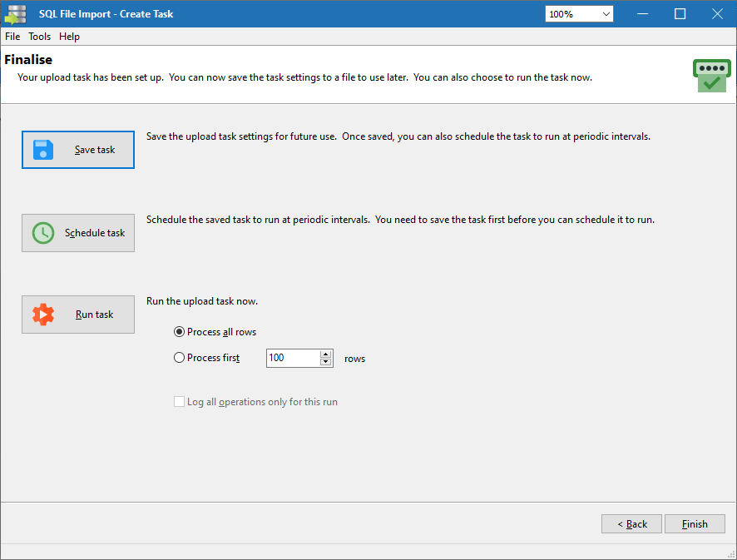Click into the rows number field

pos(292,358)
